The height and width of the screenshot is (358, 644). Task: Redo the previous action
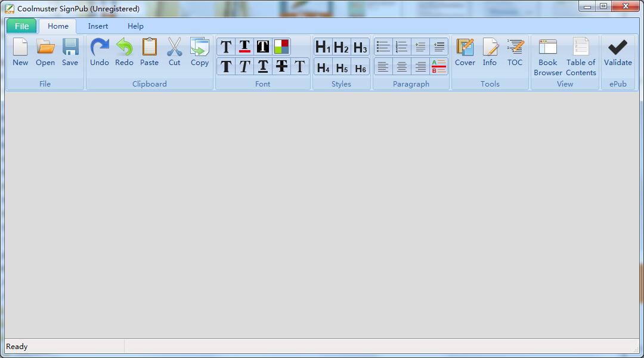pos(124,52)
